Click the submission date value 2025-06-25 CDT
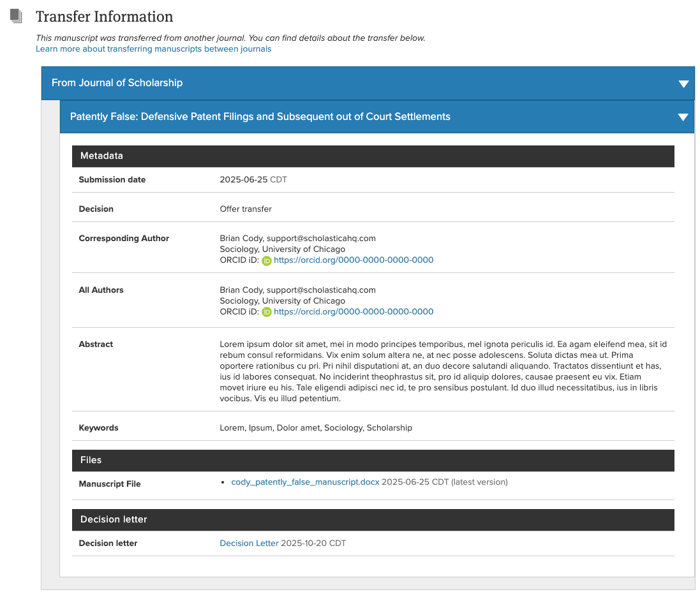 coord(253,179)
